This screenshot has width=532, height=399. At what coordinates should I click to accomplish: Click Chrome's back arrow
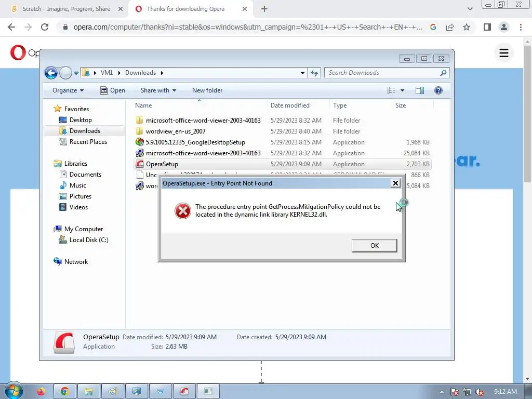[11, 27]
